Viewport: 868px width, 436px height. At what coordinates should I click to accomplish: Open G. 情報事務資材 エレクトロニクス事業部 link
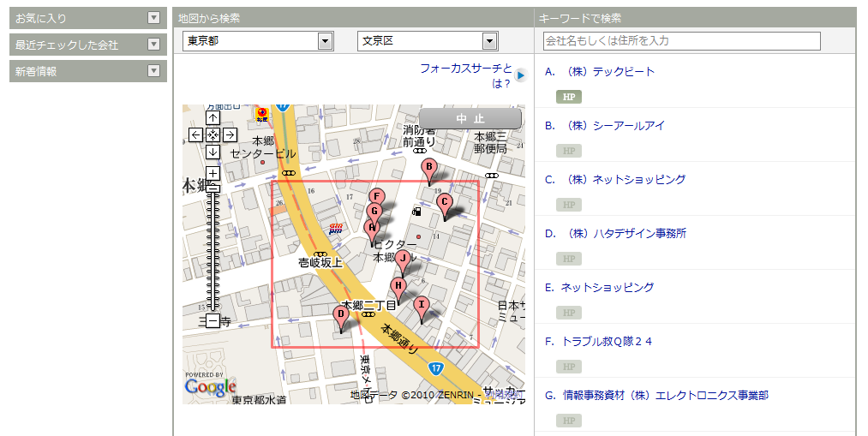[656, 395]
